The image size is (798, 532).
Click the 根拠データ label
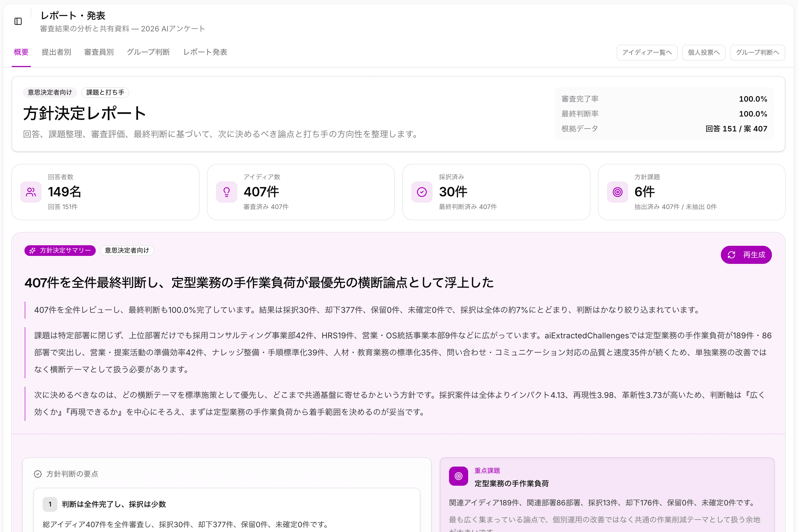coord(580,128)
